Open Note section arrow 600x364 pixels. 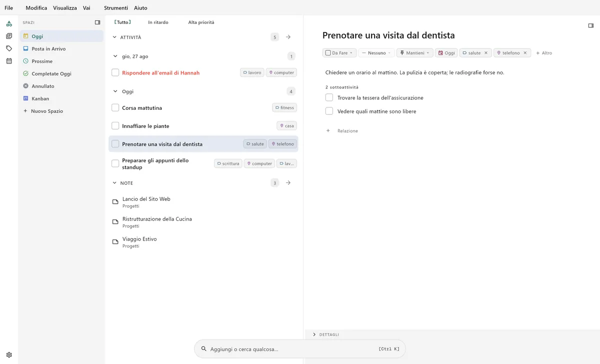point(288,183)
